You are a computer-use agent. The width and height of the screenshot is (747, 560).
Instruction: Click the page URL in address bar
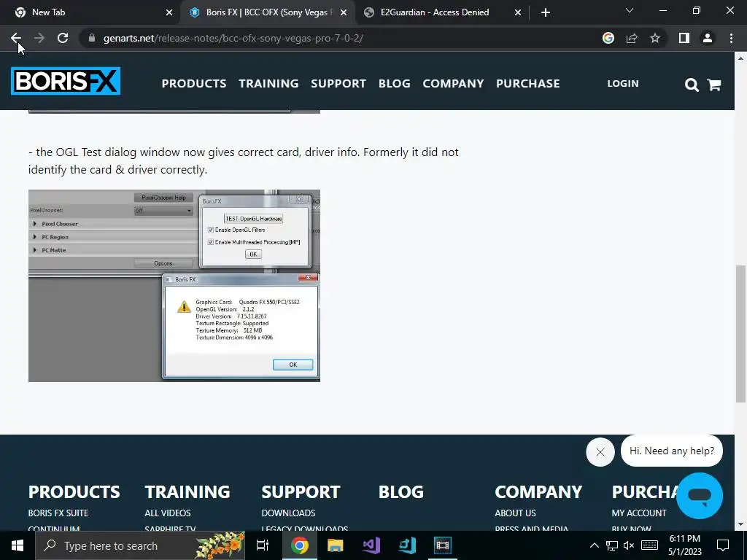[233, 38]
